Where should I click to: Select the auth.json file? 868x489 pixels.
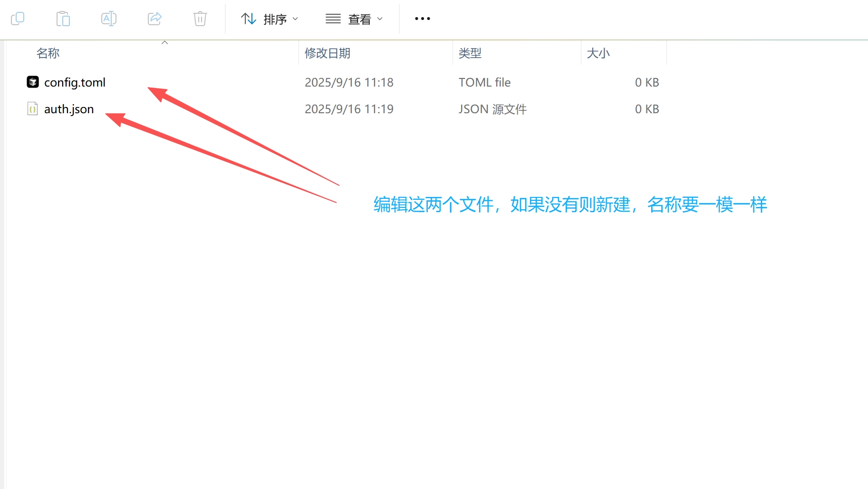pos(69,108)
